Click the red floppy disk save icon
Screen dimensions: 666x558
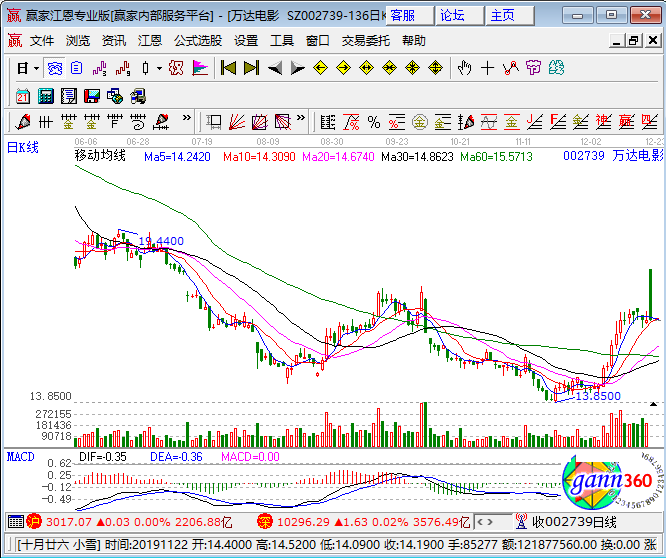pyautogui.click(x=92, y=96)
